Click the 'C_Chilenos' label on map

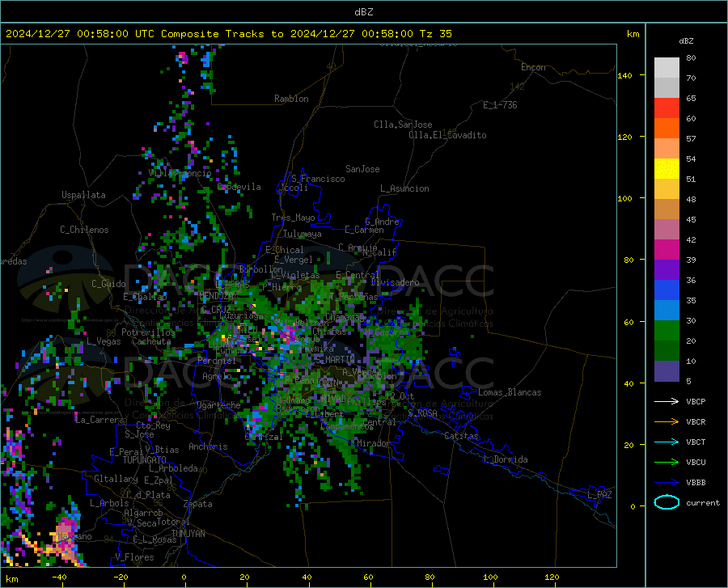84,230
